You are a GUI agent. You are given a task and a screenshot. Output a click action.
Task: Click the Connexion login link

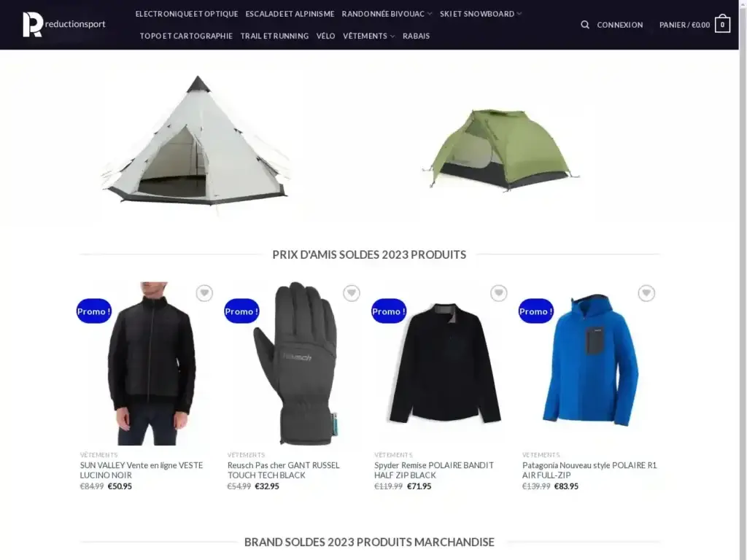pos(620,25)
